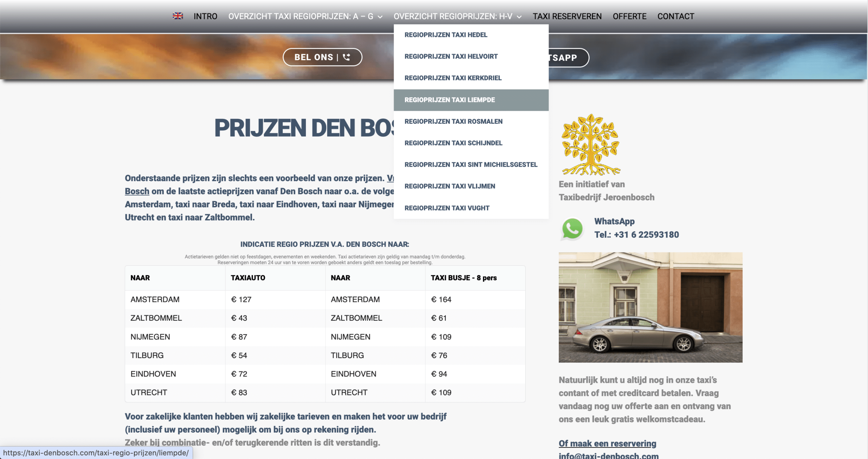This screenshot has height=459, width=868.
Task: Choose Regioprijzen Taxi Hedel from dropdown
Action: point(471,35)
